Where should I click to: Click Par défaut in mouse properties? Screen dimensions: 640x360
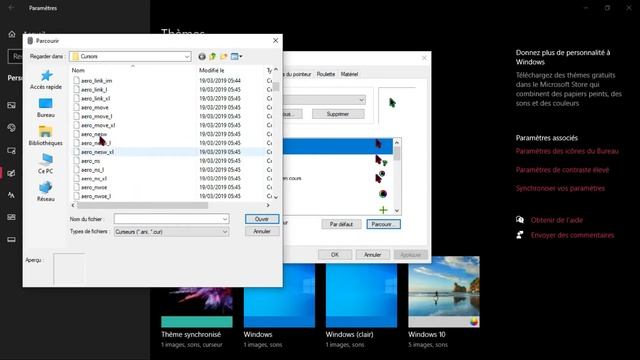(341, 224)
